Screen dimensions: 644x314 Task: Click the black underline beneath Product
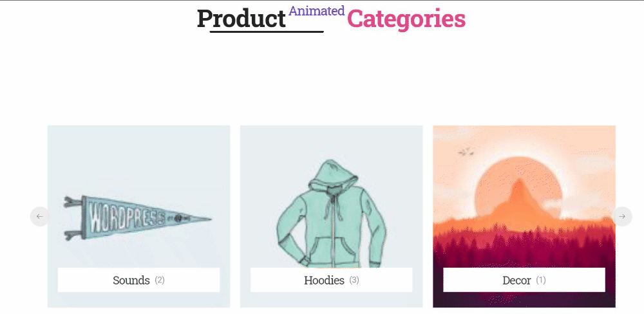tap(267, 31)
